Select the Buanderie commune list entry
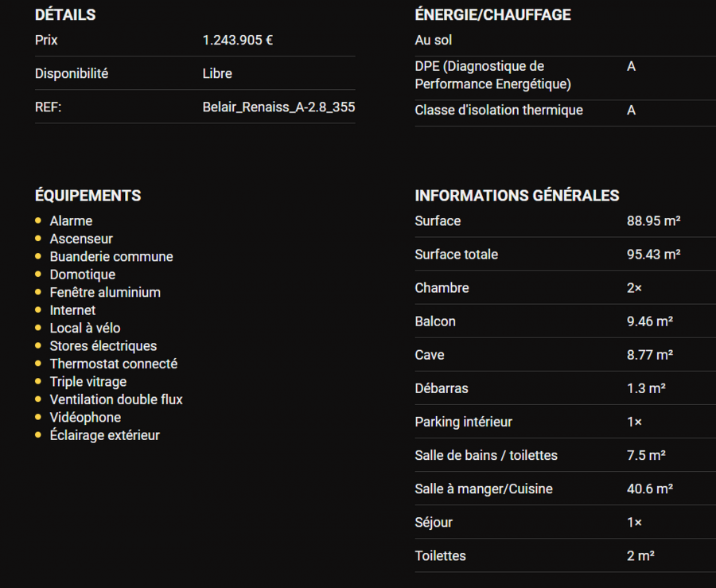The width and height of the screenshot is (716, 588). tap(111, 256)
